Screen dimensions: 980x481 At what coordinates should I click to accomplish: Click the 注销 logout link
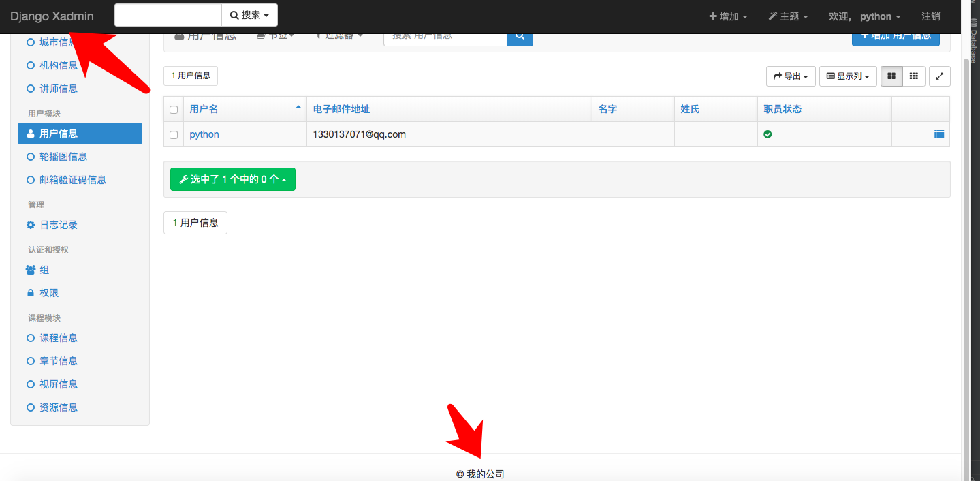930,16
